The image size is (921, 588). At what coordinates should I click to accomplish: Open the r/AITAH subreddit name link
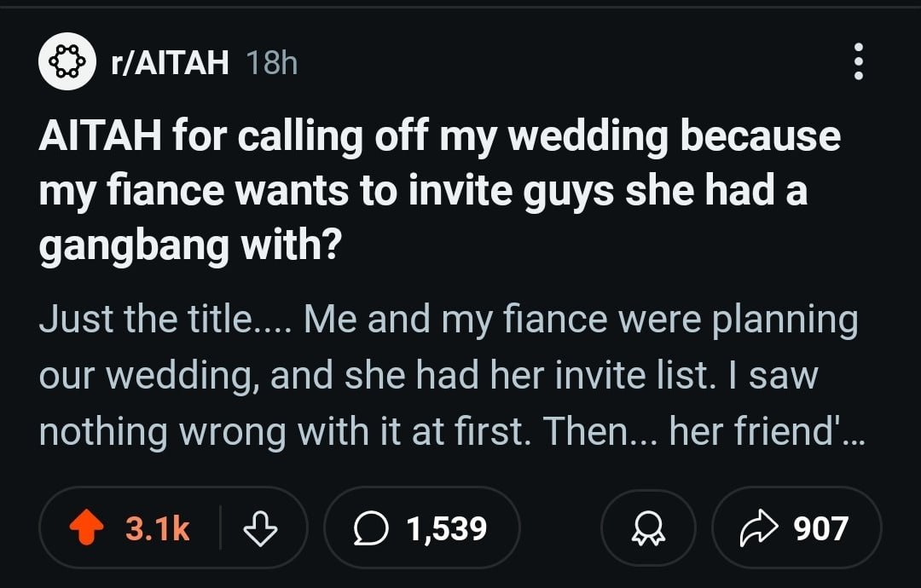(x=168, y=62)
